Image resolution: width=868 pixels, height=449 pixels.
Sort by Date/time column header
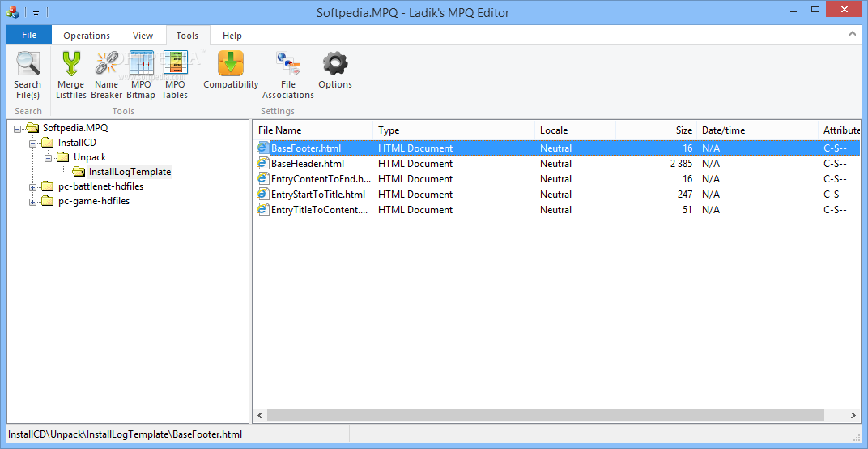coord(757,130)
